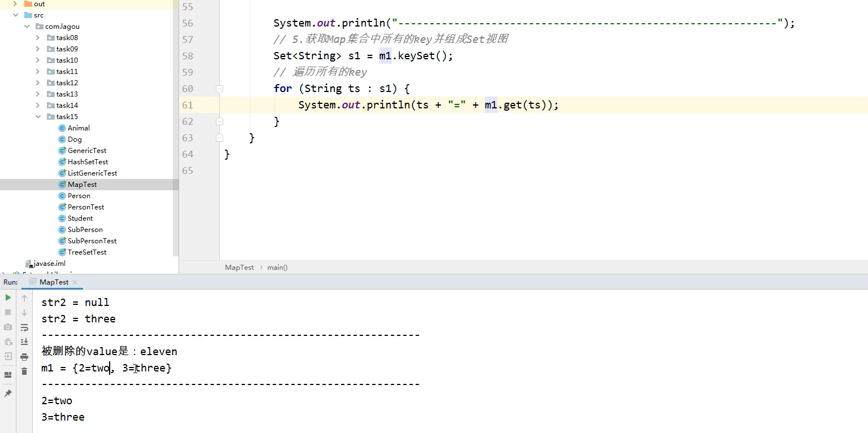Click the MapTest class icon in tree
The height and width of the screenshot is (433, 868).
pos(62,185)
